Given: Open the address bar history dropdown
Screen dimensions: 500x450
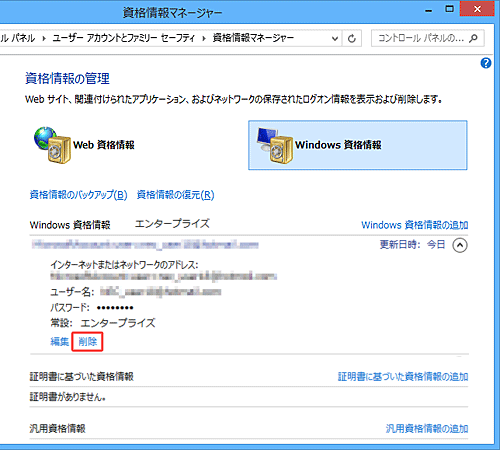Looking at the screenshot, I should (x=335, y=39).
